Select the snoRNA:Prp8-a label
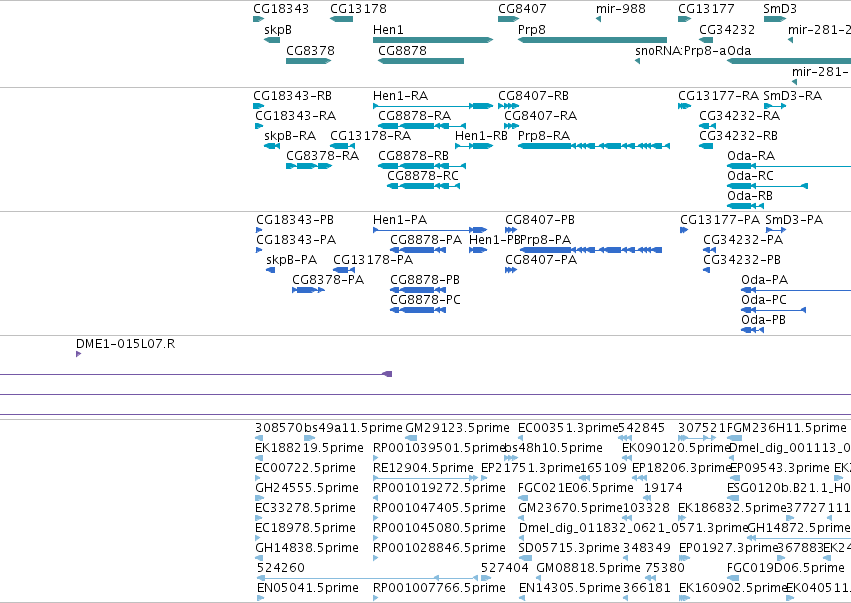Screen dimensions: 851x603 tap(681, 51)
